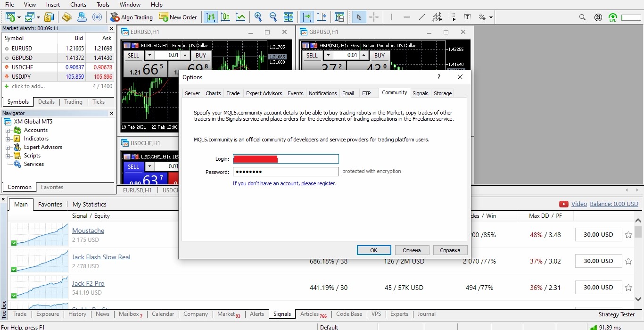Open the YouTube Video link
This screenshot has height=330, width=644.
pyautogui.click(x=579, y=204)
